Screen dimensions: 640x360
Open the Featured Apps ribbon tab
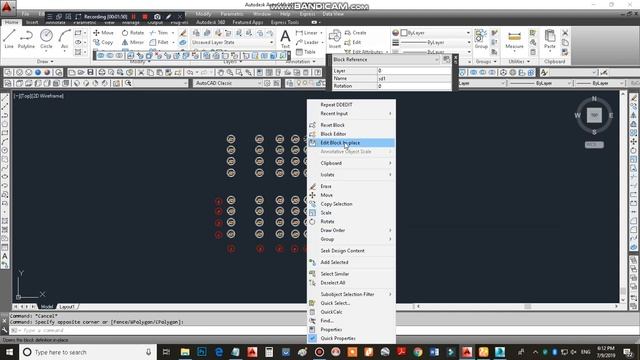pos(248,22)
